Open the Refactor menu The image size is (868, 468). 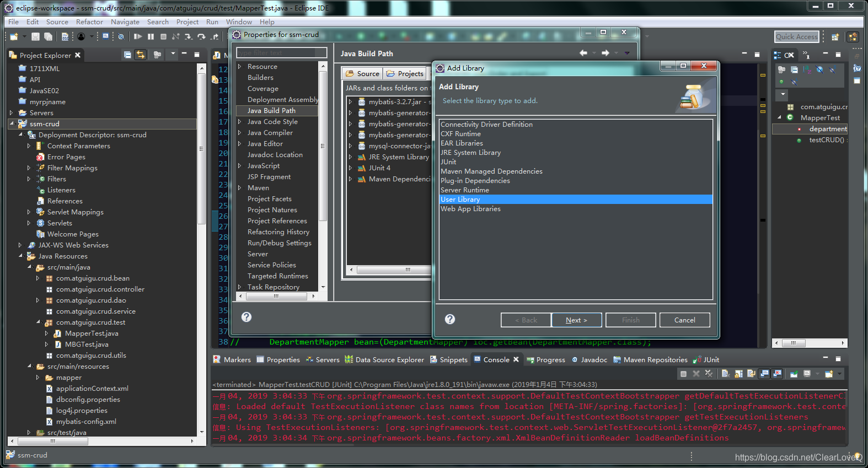89,21
